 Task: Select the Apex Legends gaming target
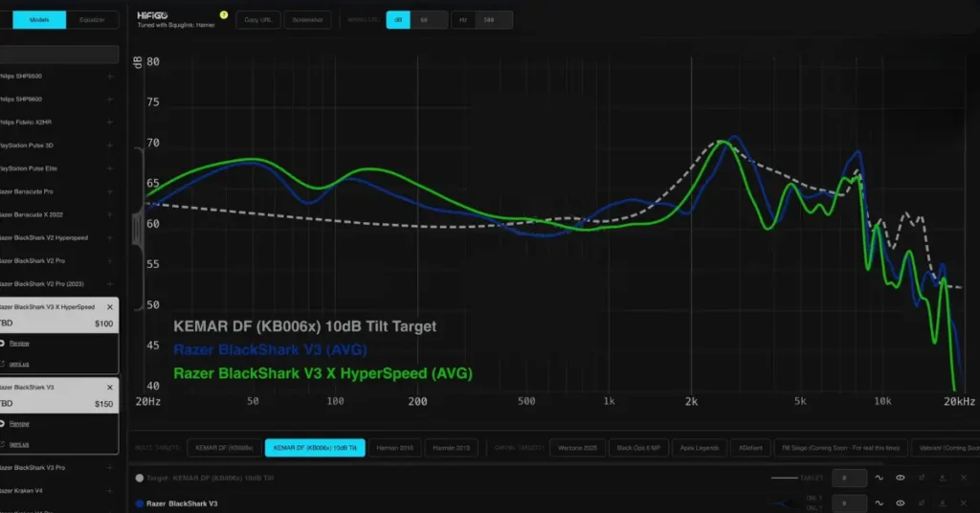coord(700,448)
